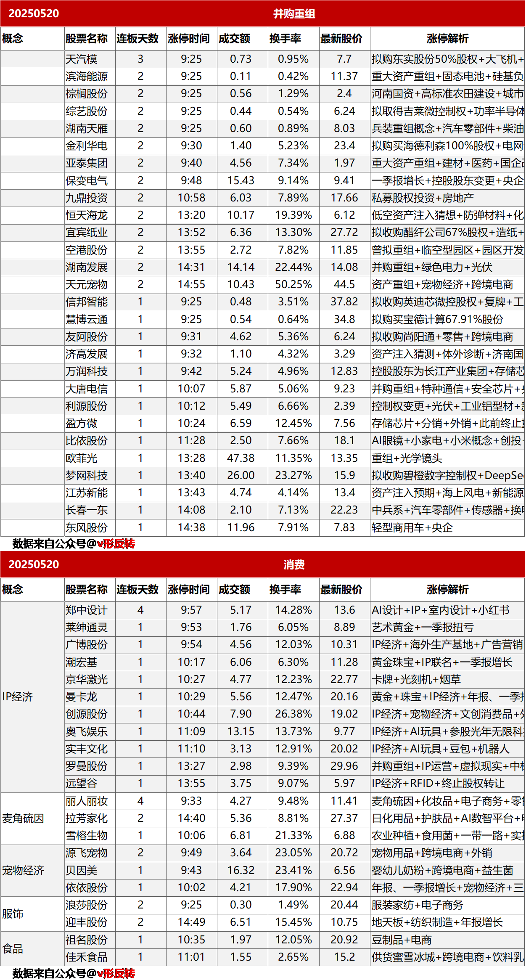526x980 pixels.
Task: Select stock name 雪榕生物
Action: point(87,835)
